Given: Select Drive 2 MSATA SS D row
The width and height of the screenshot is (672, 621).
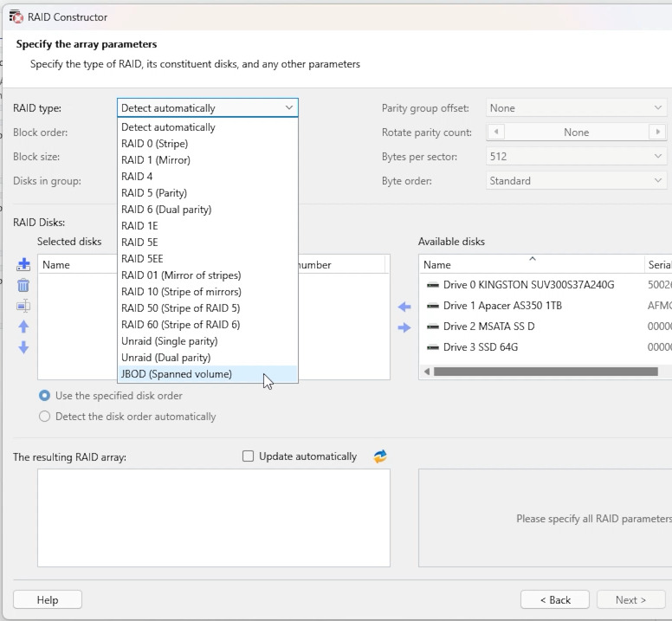Looking at the screenshot, I should 546,327.
